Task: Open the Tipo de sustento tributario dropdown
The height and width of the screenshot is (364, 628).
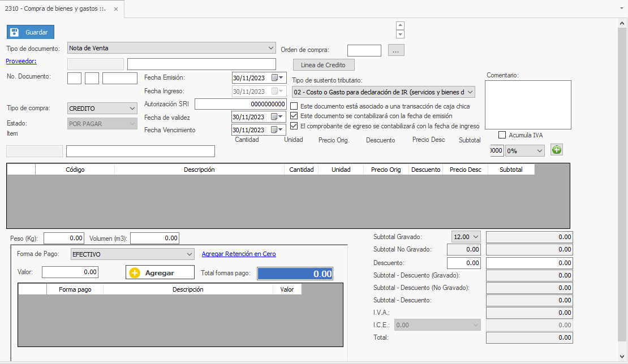Action: (383, 92)
